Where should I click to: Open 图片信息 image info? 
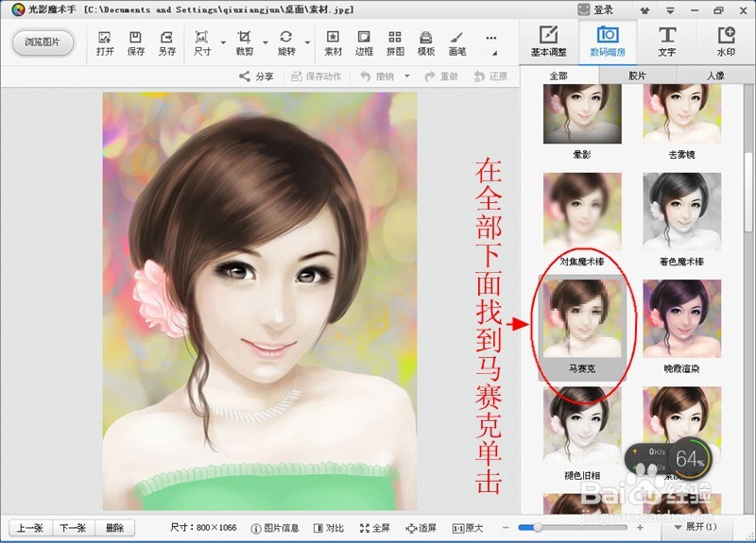tap(275, 528)
